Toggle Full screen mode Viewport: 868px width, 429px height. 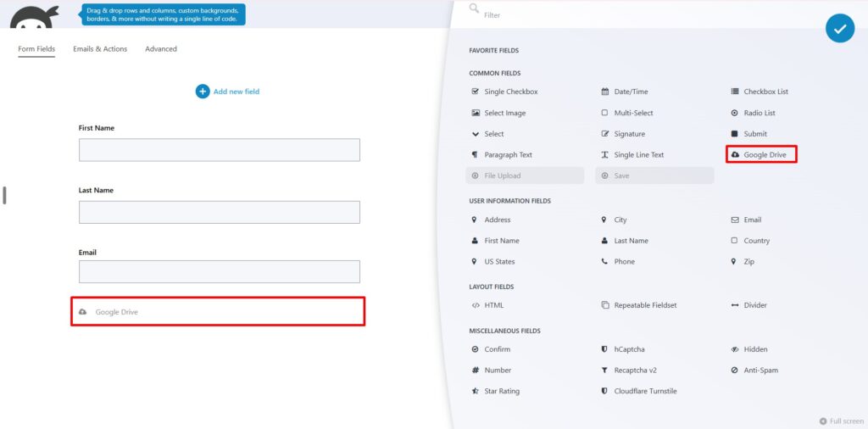tap(842, 421)
